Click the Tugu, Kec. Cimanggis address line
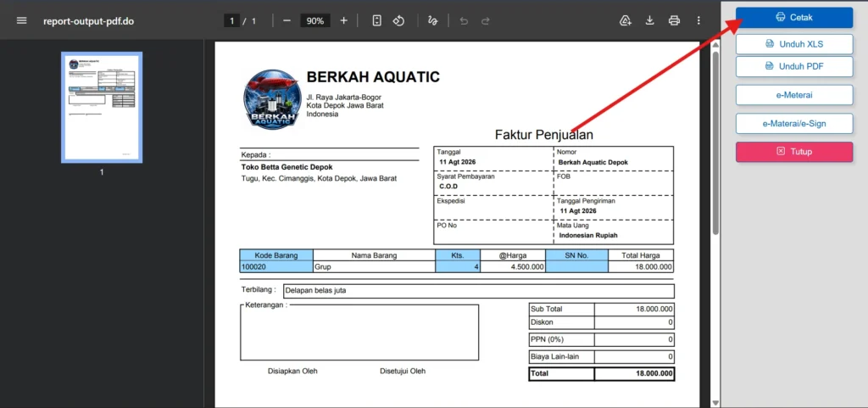Viewport: 868px width, 408px height. coord(319,179)
